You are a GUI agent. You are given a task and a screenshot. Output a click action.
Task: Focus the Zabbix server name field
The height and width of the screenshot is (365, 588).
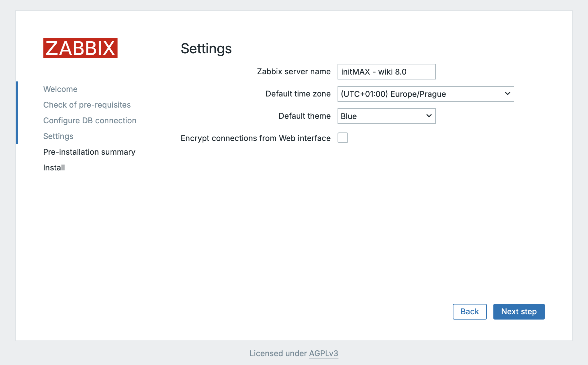[386, 72]
